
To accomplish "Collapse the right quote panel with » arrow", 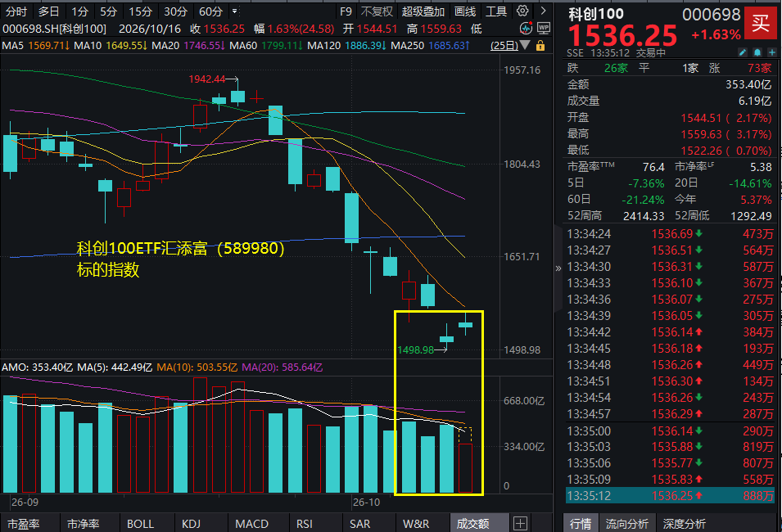I will 558,268.
